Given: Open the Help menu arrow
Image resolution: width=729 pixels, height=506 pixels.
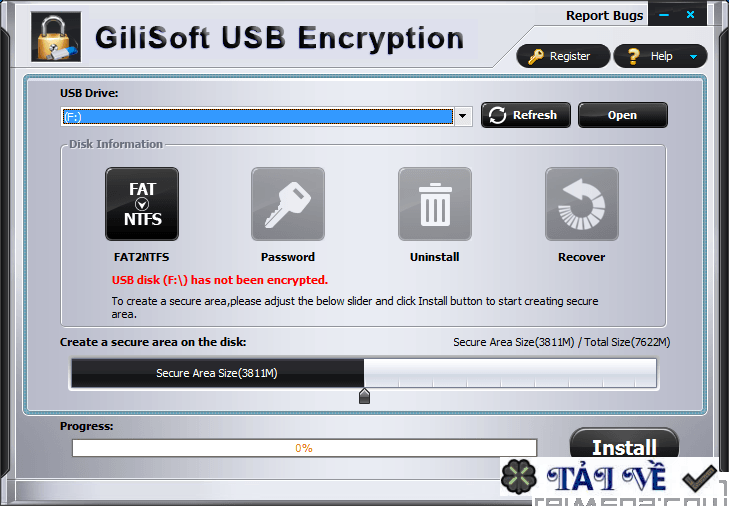Looking at the screenshot, I should coord(693,57).
